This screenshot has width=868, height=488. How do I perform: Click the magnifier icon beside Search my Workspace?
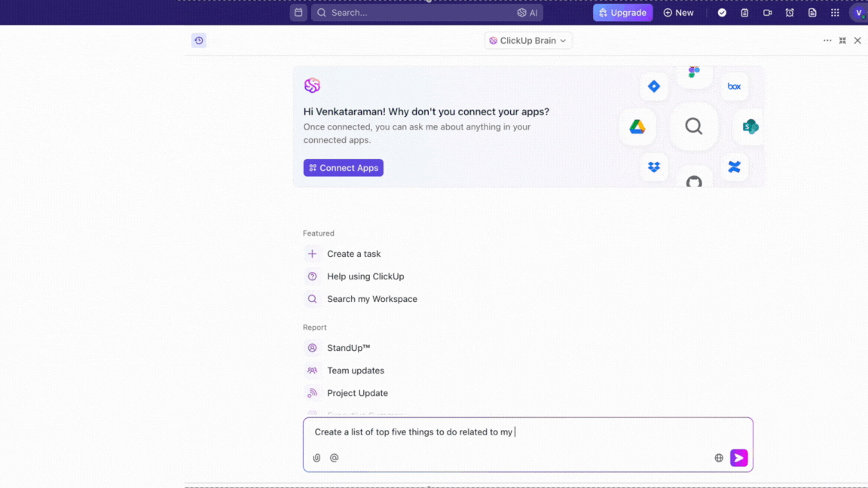pos(312,299)
